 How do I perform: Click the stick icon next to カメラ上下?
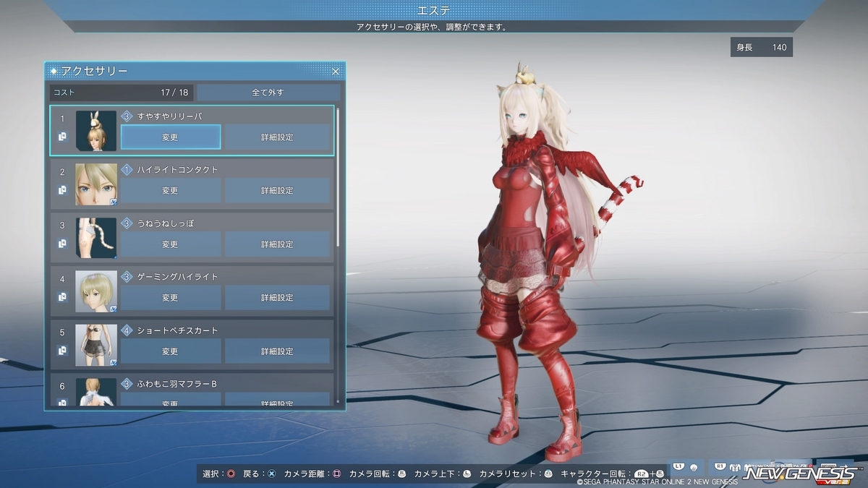(467, 474)
